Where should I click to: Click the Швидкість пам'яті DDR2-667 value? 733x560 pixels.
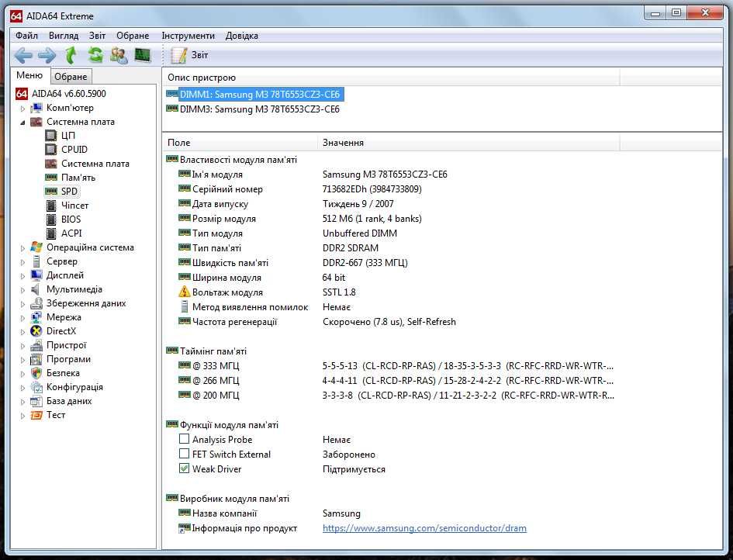[365, 263]
